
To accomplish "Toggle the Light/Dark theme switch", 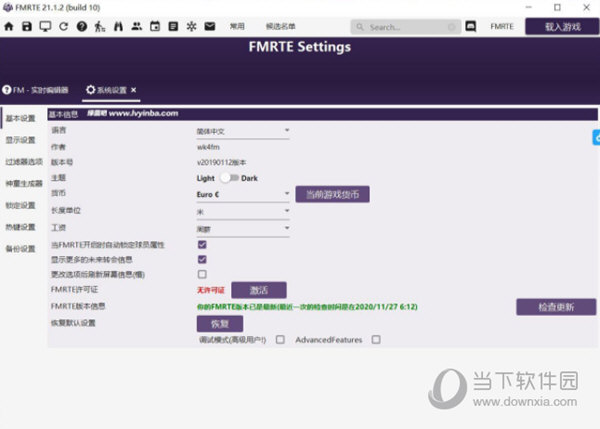I will [229, 178].
